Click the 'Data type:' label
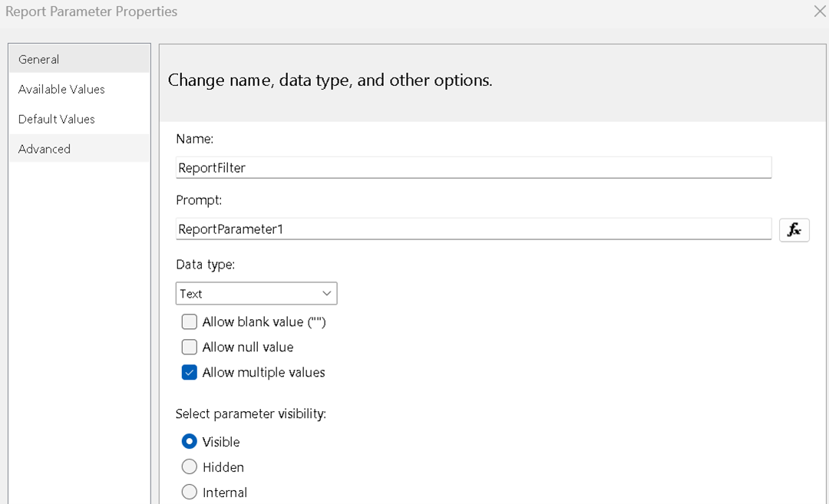829x504 pixels. 205,265
